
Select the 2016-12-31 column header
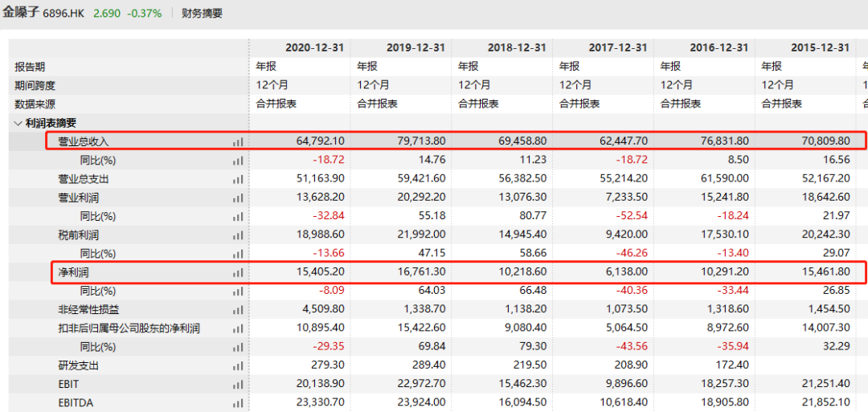tap(719, 48)
